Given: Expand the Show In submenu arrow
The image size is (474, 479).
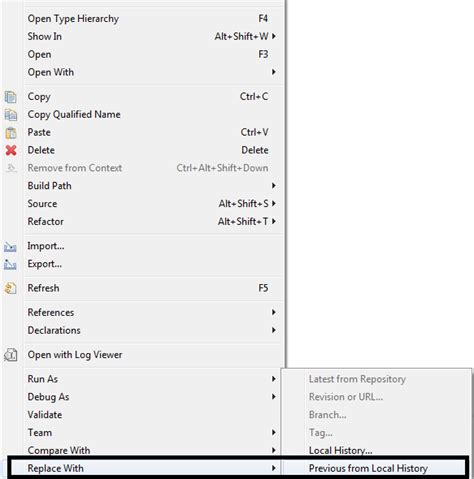Looking at the screenshot, I should click(273, 36).
